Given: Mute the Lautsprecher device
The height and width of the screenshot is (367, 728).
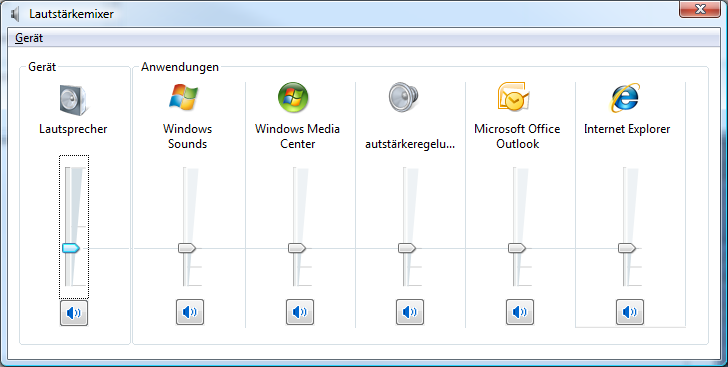Looking at the screenshot, I should (x=74, y=313).
